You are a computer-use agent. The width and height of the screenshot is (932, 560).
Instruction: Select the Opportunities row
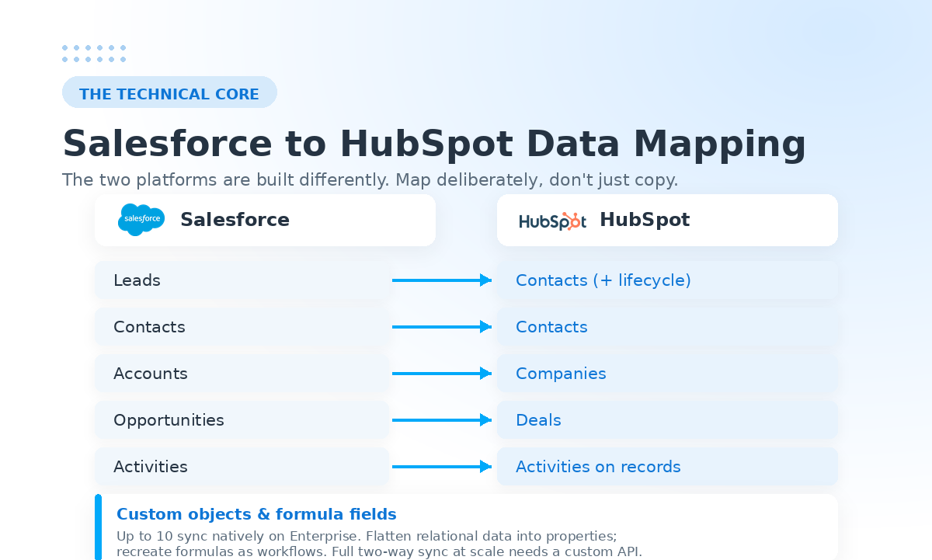pyautogui.click(x=242, y=420)
